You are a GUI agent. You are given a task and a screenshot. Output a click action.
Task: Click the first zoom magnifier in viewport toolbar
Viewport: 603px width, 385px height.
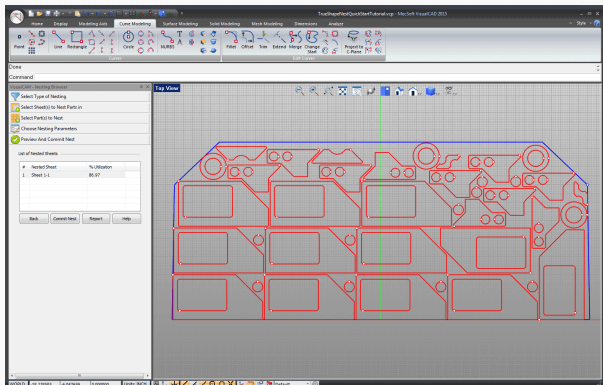point(300,91)
